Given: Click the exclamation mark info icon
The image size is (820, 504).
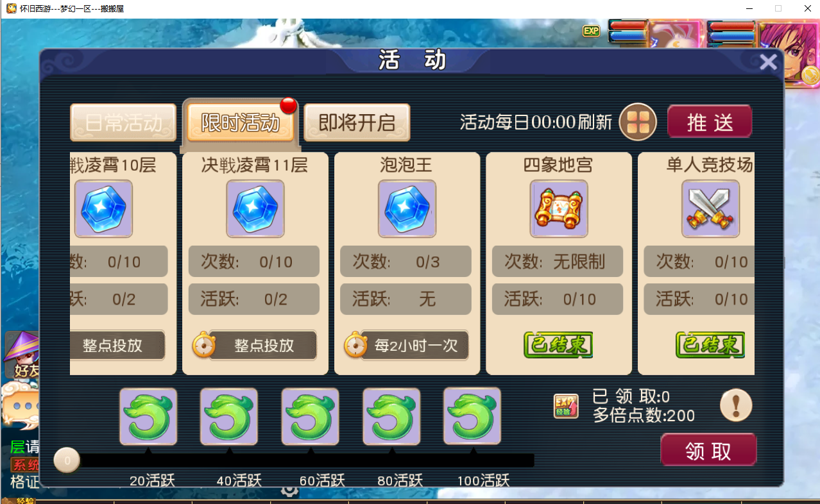Looking at the screenshot, I should coord(736,405).
